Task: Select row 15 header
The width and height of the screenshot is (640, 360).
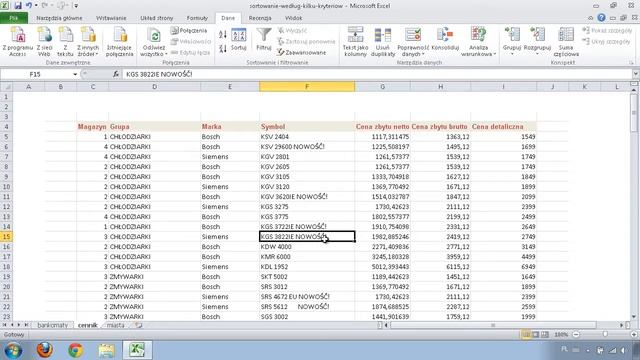Action: [7, 237]
